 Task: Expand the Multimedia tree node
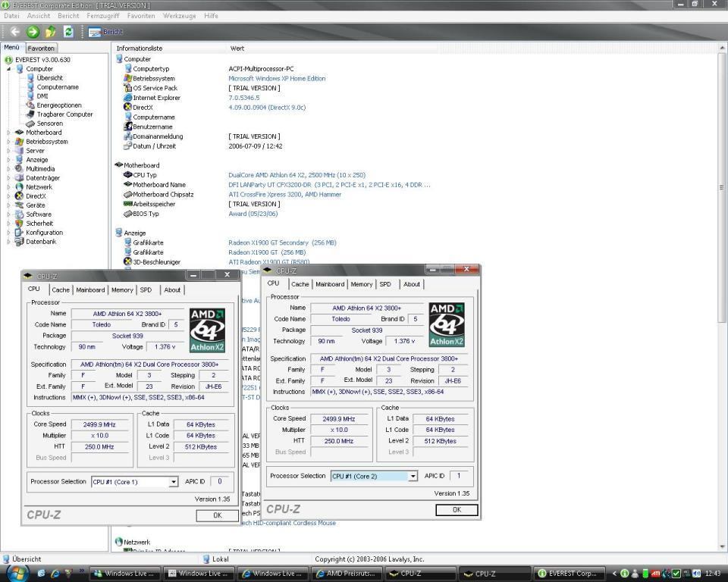point(8,169)
